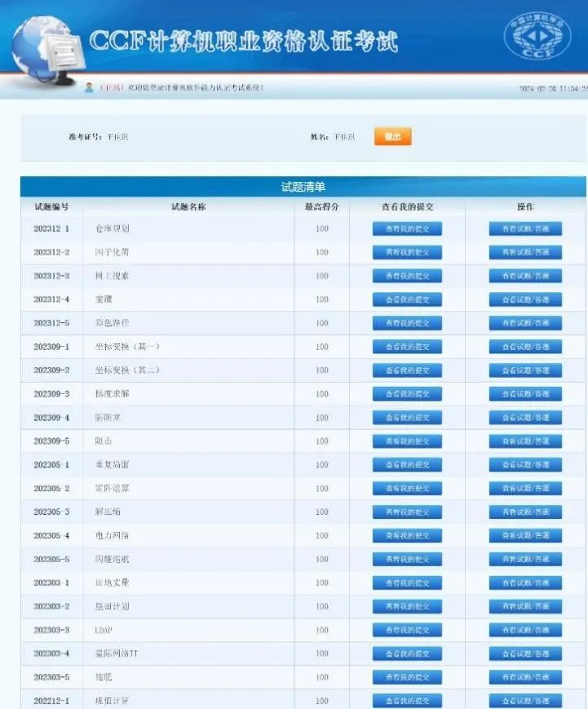Screen dimensions: 588x709
Task: Click the 查看我的提交 column header
Action: [x=407, y=206]
